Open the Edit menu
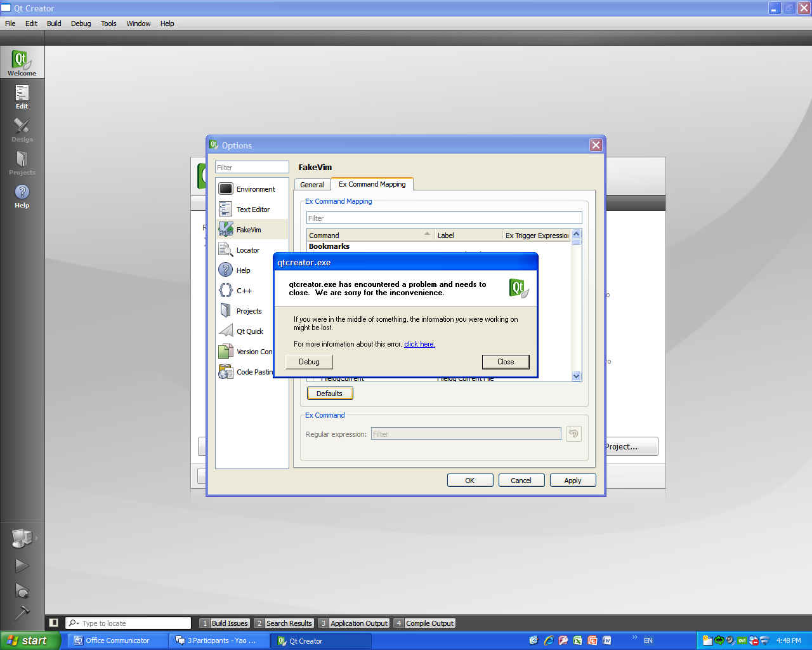The height and width of the screenshot is (650, 812). (x=31, y=23)
